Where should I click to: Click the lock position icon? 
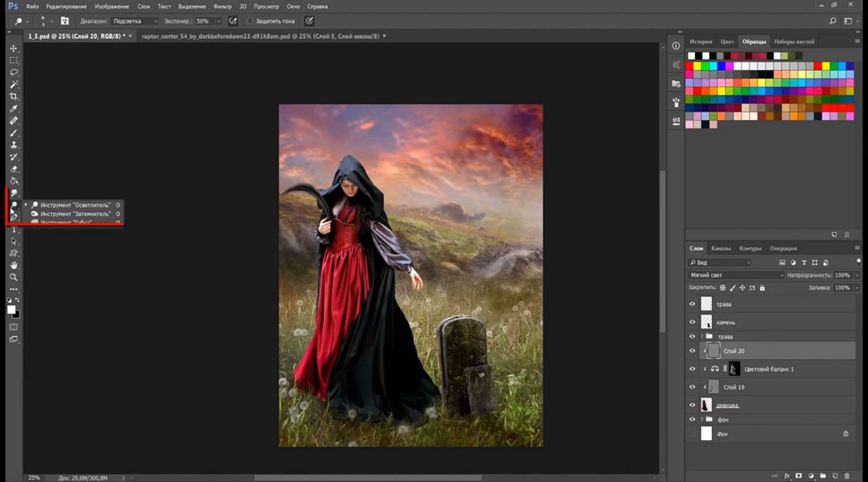pos(743,288)
